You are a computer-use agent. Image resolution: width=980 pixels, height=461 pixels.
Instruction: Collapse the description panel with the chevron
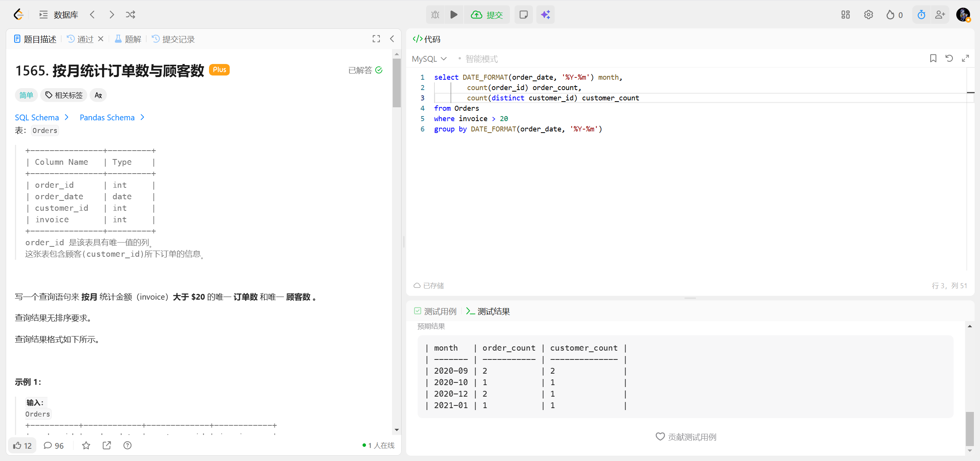tap(392, 39)
